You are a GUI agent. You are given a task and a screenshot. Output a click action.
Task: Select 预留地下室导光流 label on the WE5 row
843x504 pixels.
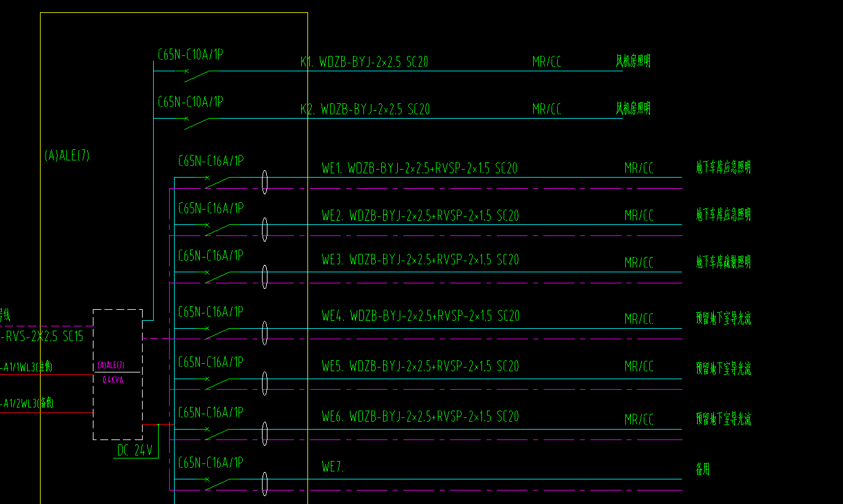pyautogui.click(x=723, y=369)
